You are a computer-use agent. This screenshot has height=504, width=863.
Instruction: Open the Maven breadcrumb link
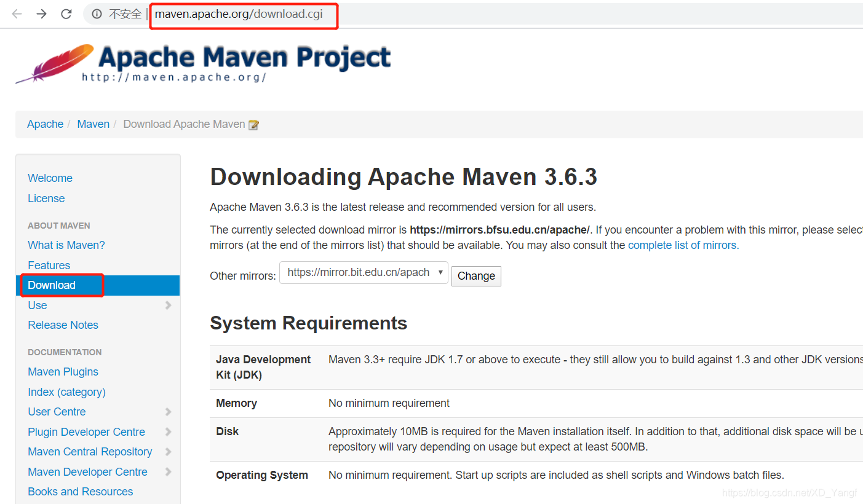(x=93, y=124)
